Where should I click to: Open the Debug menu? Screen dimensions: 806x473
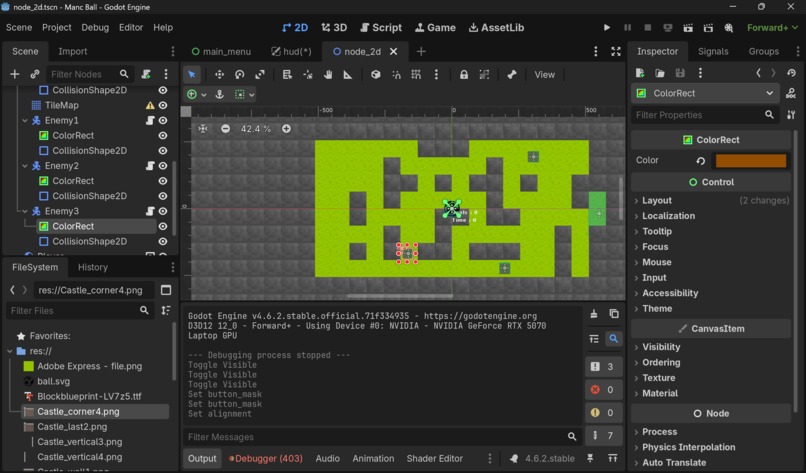pyautogui.click(x=95, y=27)
